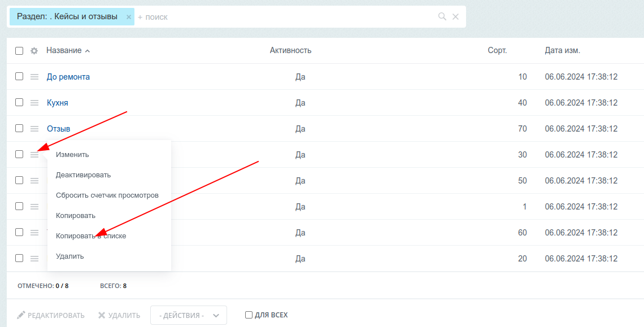Click the Удалить button in the bottom bar
This screenshot has height=327, width=644.
(119, 316)
